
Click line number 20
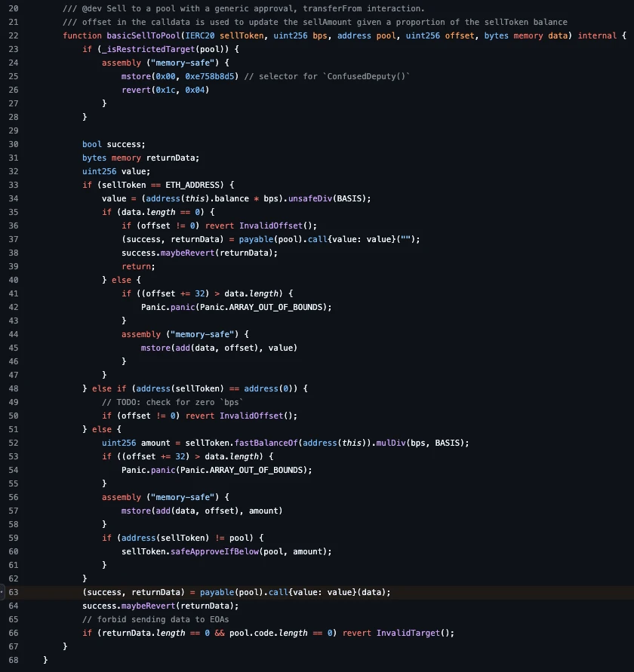(14, 8)
